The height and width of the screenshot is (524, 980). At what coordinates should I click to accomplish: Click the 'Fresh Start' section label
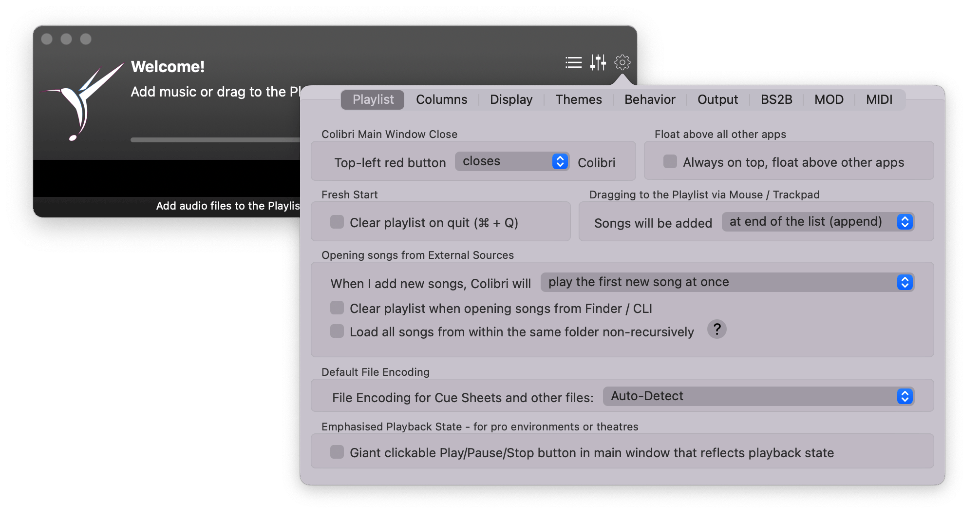[349, 194]
